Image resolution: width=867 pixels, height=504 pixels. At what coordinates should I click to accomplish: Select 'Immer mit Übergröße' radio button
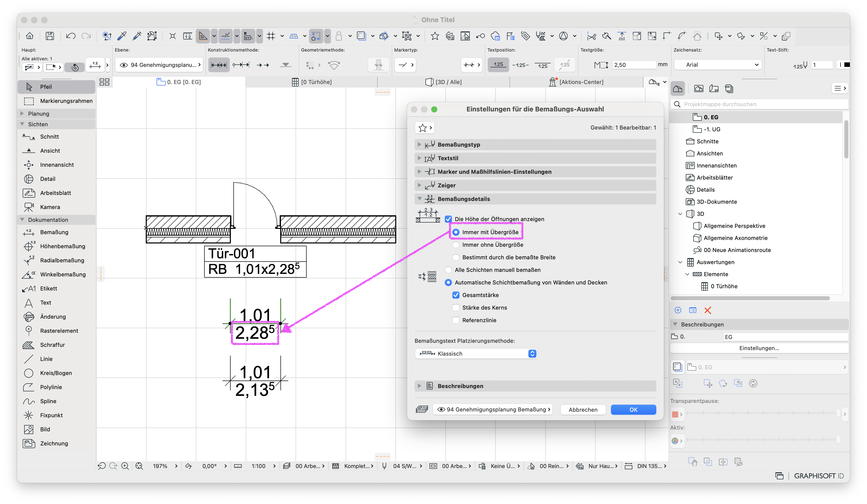(455, 232)
